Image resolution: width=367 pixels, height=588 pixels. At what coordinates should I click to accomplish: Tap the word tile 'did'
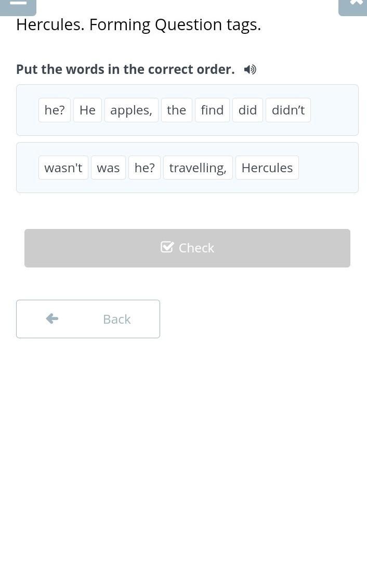[x=247, y=110]
